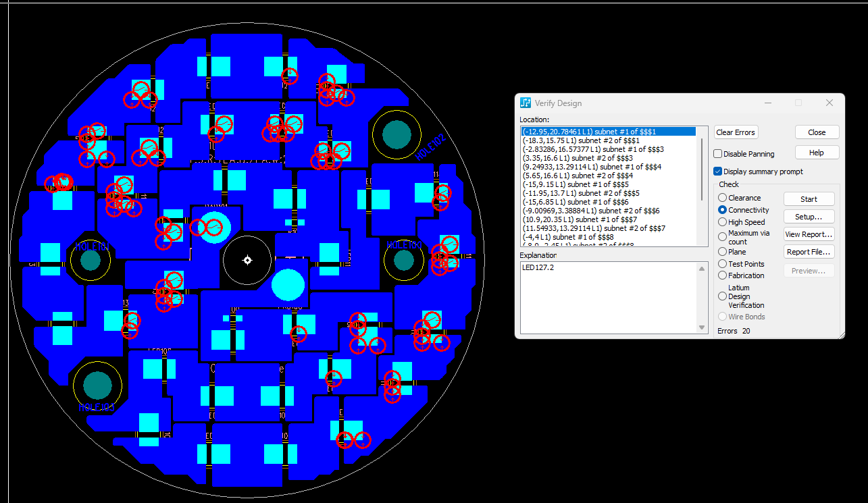Enable the Disable Panning checkbox
The image size is (868, 503).
[x=718, y=154]
